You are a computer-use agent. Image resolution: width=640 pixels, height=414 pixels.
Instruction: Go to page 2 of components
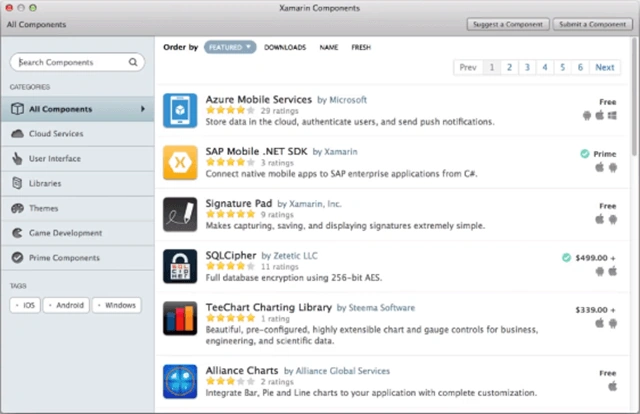pos(509,67)
